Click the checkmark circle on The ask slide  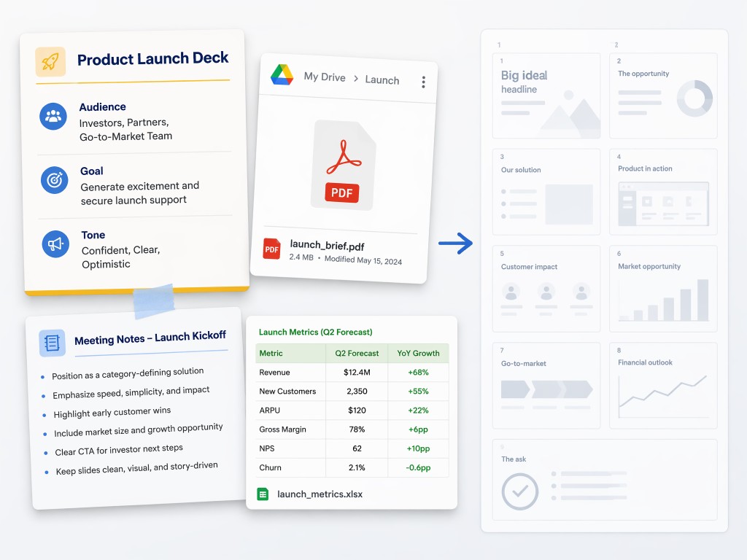[x=519, y=491]
